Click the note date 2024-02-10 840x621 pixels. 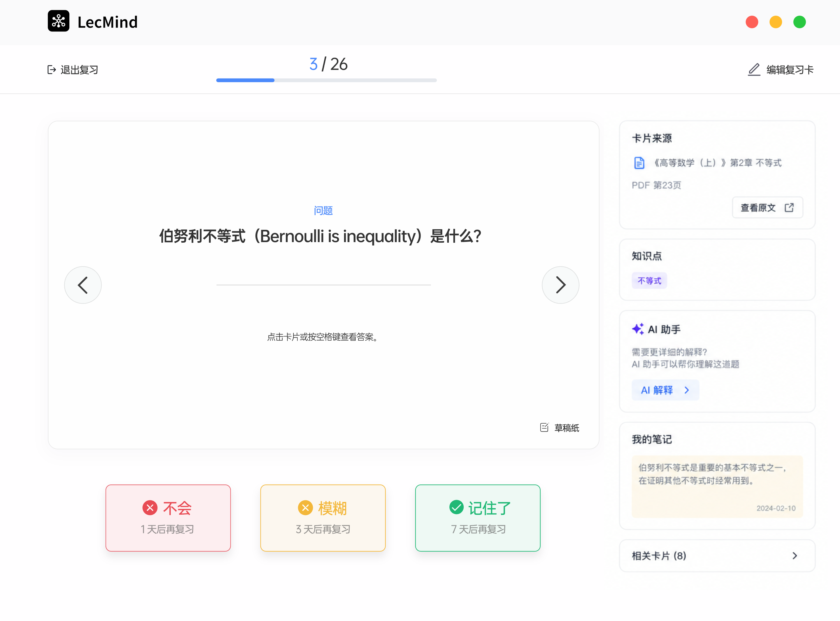click(776, 508)
